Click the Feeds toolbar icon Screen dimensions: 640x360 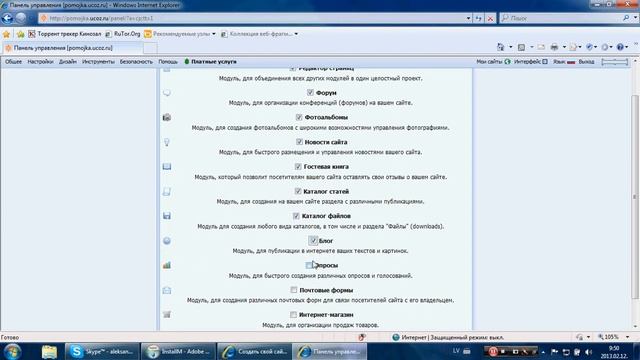(x=521, y=47)
